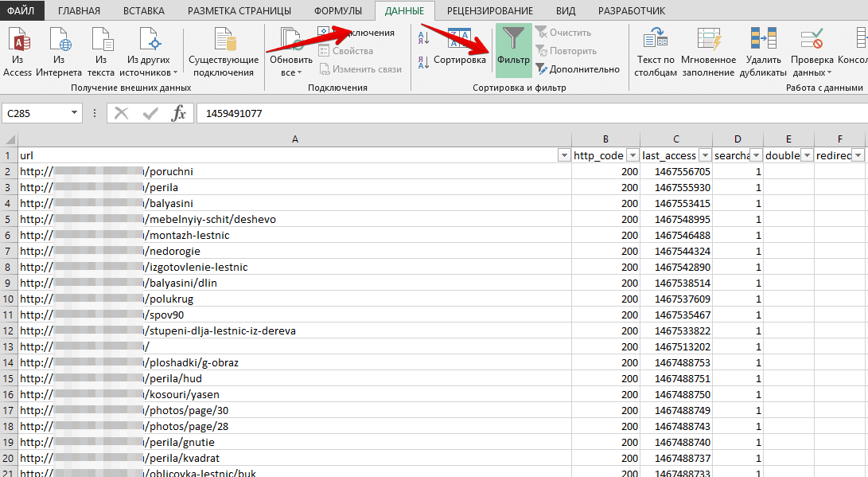Open double column E filter dropdown

coord(807,155)
